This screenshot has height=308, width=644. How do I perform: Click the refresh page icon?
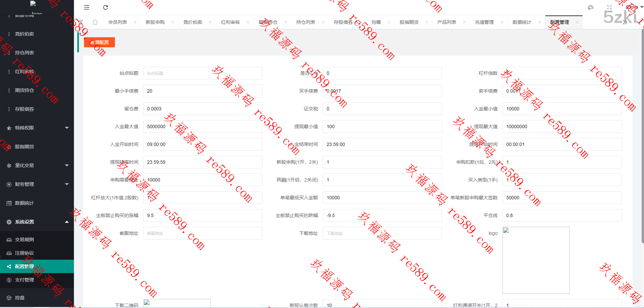pyautogui.click(x=105, y=7)
